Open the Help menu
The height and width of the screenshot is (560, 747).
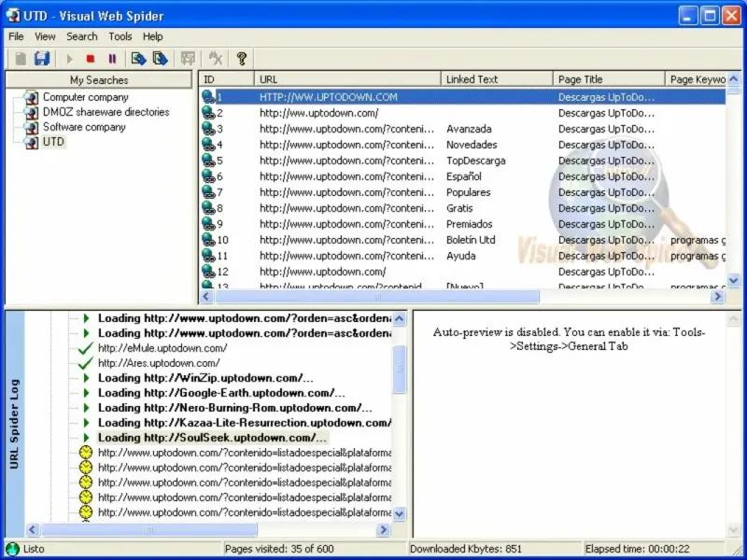153,36
